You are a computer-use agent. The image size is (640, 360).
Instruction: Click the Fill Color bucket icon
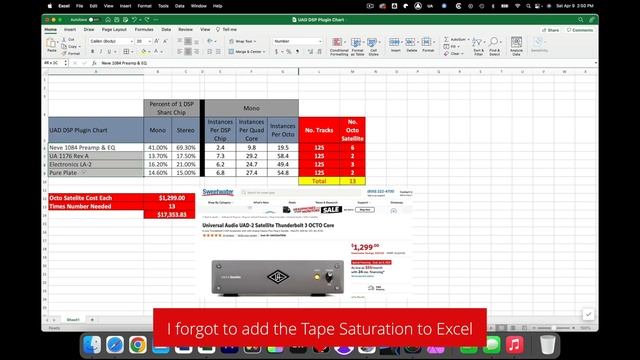(143, 52)
